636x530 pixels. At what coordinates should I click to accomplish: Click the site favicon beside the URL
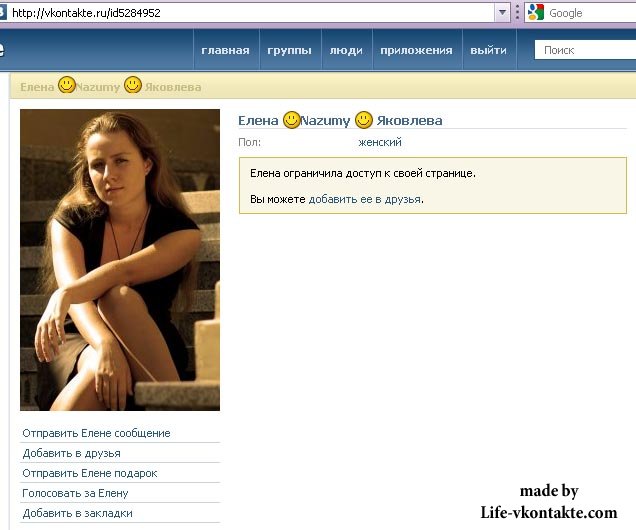tap(3, 13)
